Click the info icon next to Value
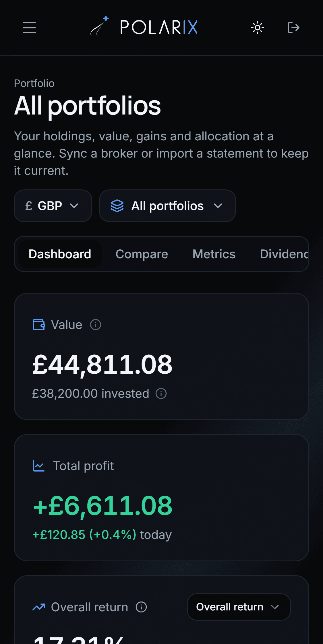 click(96, 325)
